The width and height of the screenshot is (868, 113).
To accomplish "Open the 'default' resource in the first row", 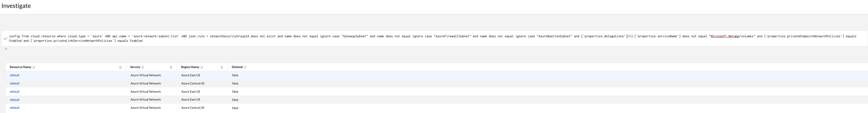I will click(15, 75).
